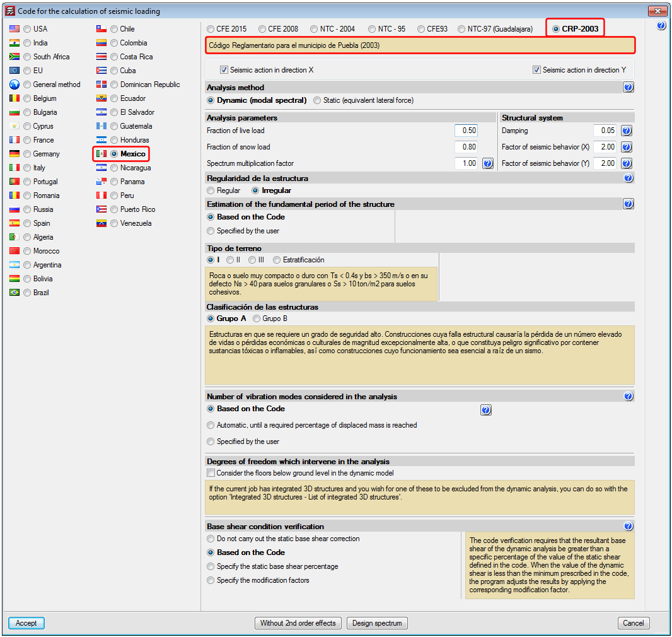Open help for Factor of seismic behavior (X)

pyautogui.click(x=626, y=147)
